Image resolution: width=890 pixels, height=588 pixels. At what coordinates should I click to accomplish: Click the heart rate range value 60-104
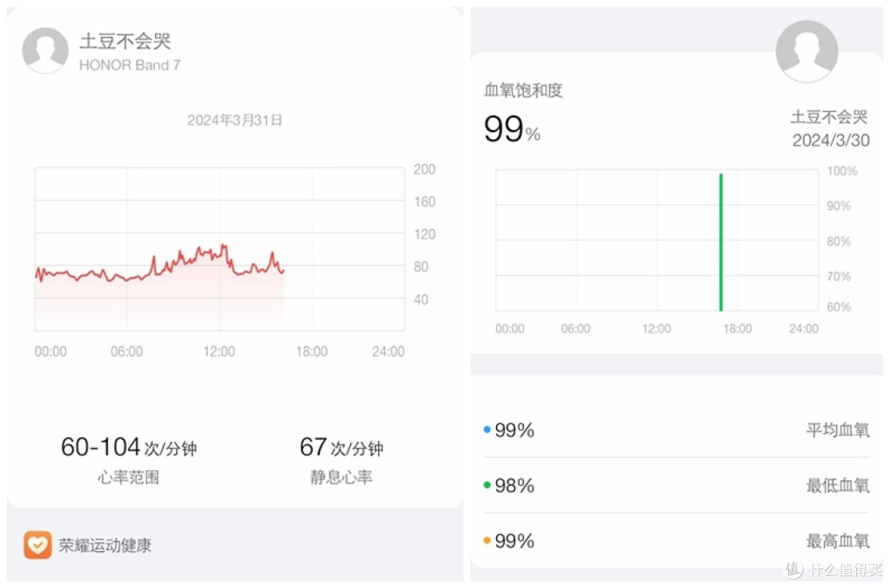pyautogui.click(x=101, y=447)
